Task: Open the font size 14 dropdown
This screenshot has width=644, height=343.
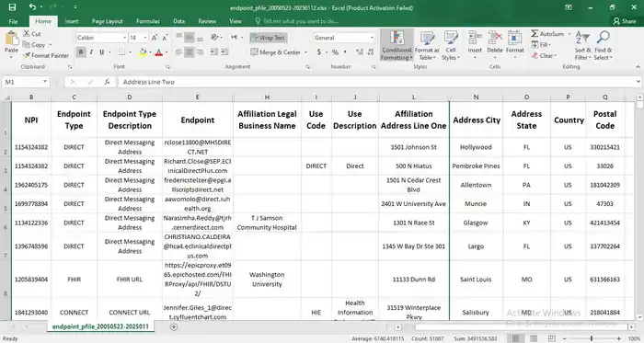Action: tap(145, 38)
